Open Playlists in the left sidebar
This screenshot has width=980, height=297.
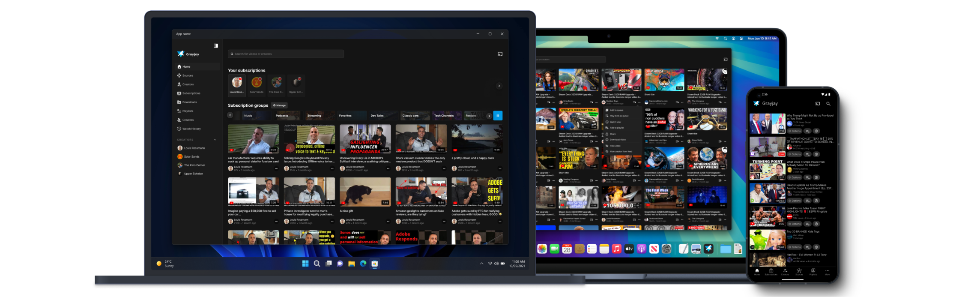[x=188, y=111]
